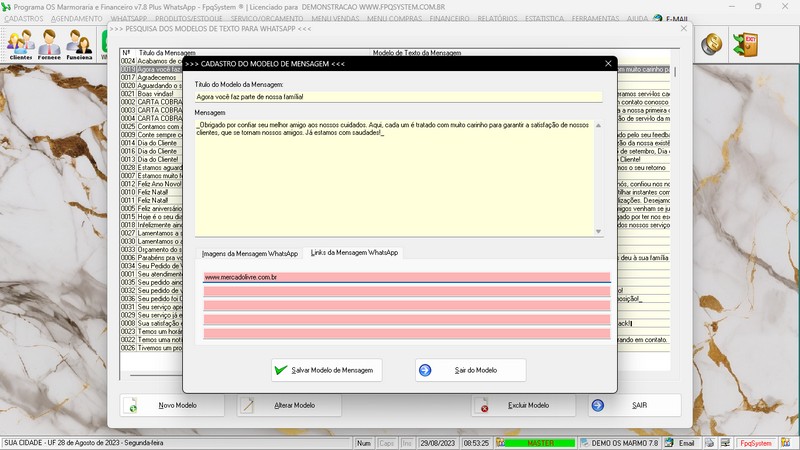Open the AGENDAMENTO menu

tap(77, 18)
